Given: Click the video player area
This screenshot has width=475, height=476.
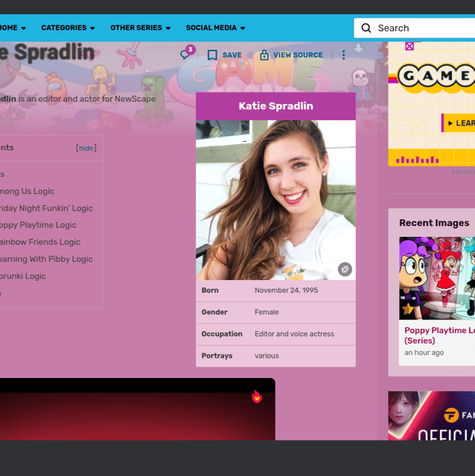Looking at the screenshot, I should (137, 409).
